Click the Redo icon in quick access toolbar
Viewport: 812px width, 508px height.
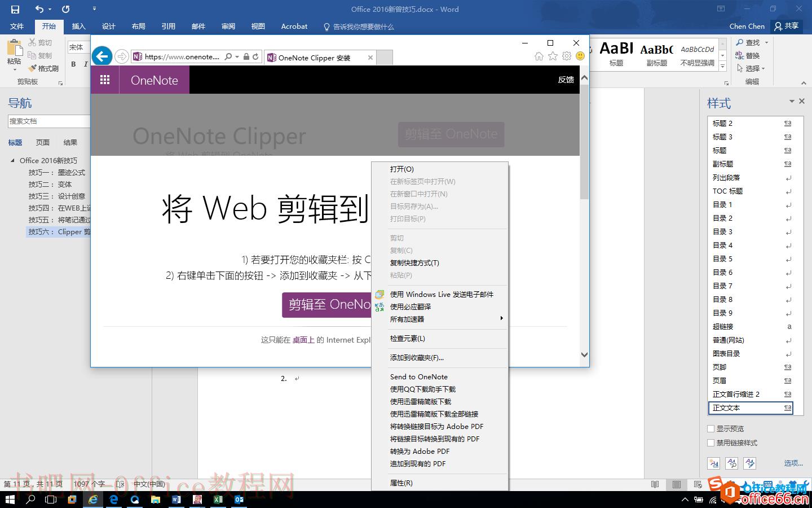(x=66, y=9)
